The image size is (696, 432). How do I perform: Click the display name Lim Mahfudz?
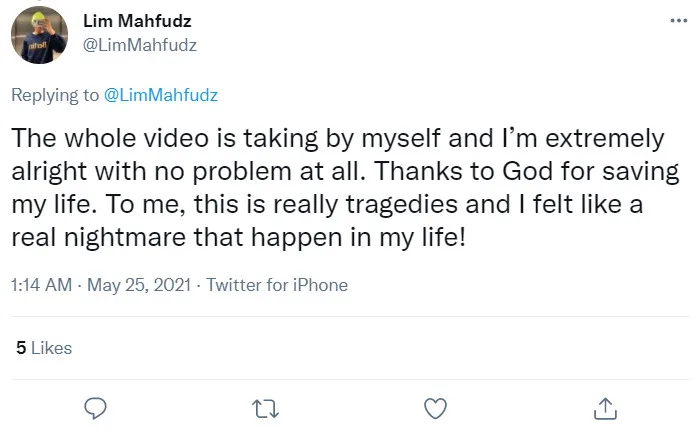pyautogui.click(x=129, y=22)
